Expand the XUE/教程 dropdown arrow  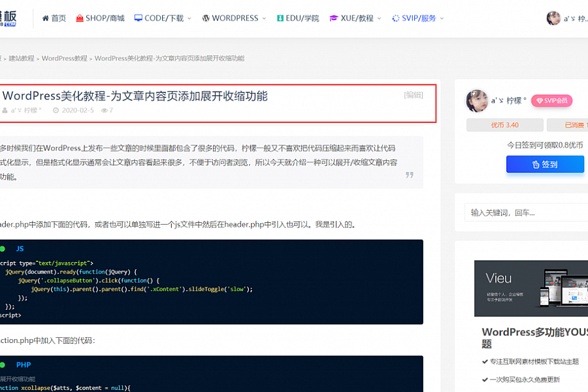pos(379,18)
